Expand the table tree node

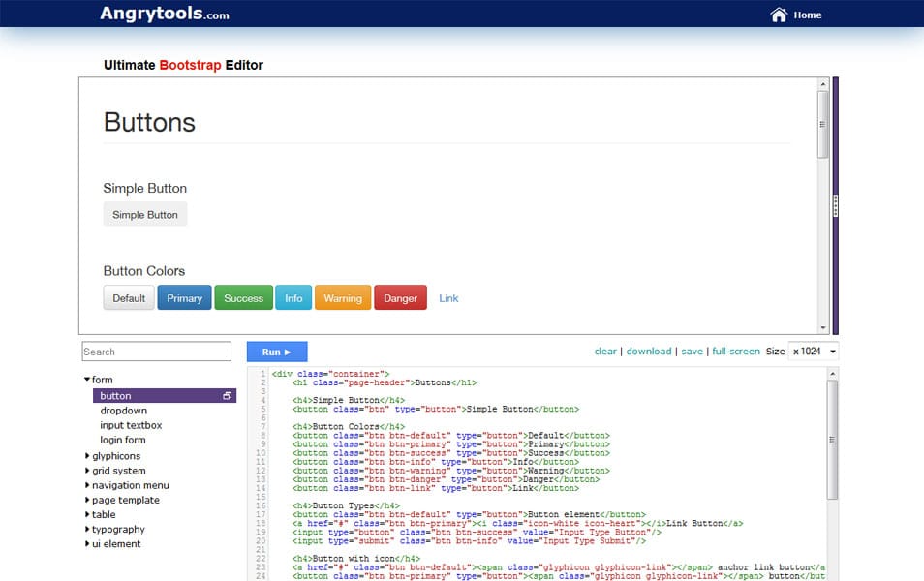(x=87, y=514)
